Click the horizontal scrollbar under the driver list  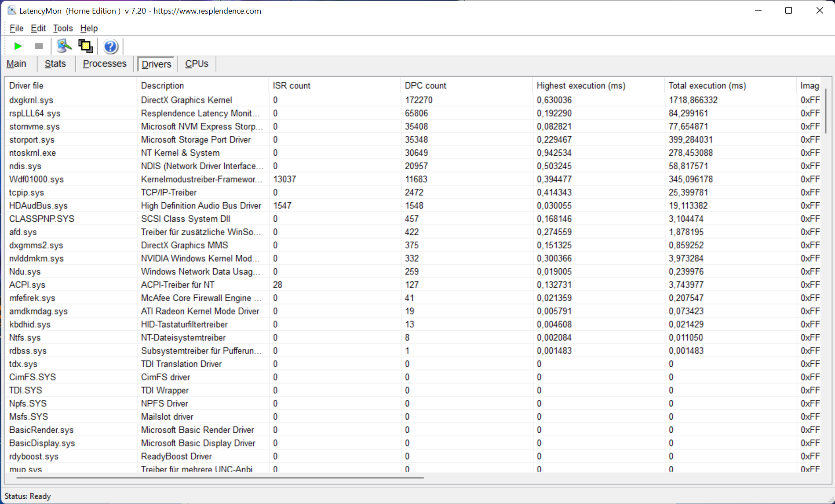pyautogui.click(x=220, y=477)
